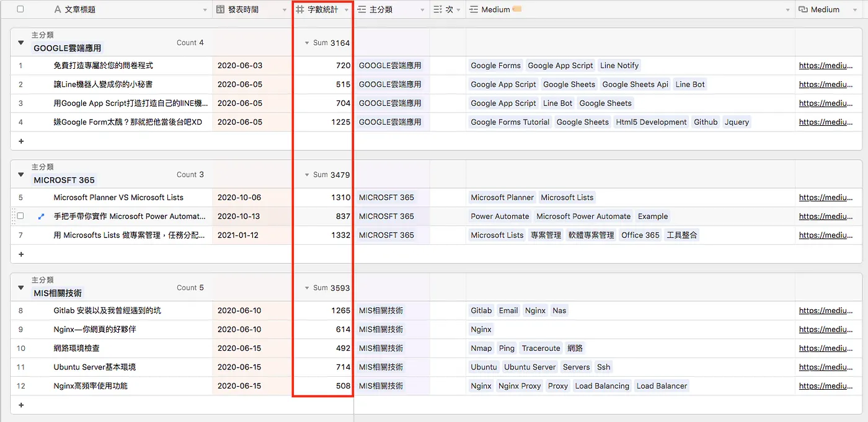
Task: Select the date cell 2020-06-03
Action: click(252, 66)
